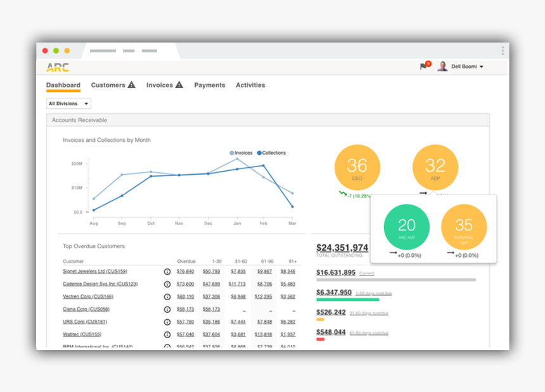The width and height of the screenshot is (545, 392).
Task: Click the Invoices warning triangle icon
Action: tap(179, 85)
